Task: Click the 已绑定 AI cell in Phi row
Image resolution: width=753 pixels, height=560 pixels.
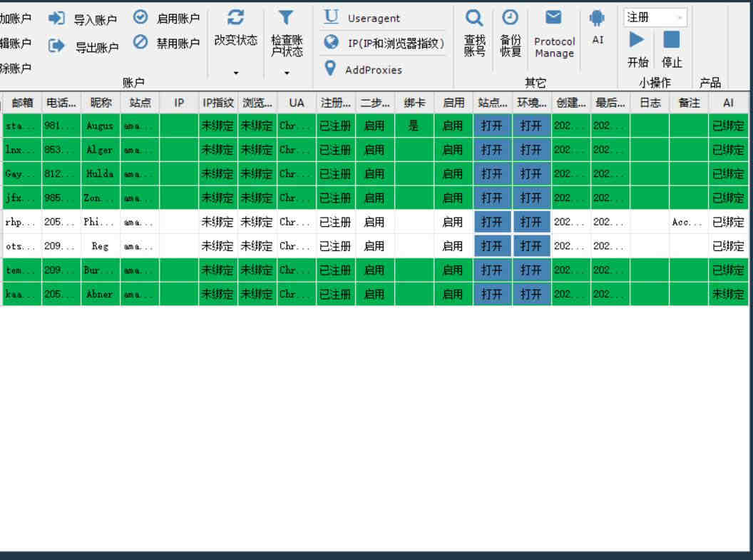Action: click(x=729, y=222)
